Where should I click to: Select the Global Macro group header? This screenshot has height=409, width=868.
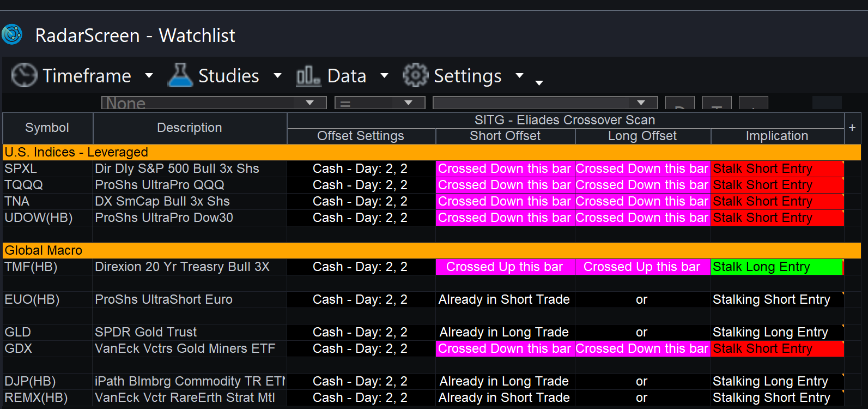tap(44, 250)
